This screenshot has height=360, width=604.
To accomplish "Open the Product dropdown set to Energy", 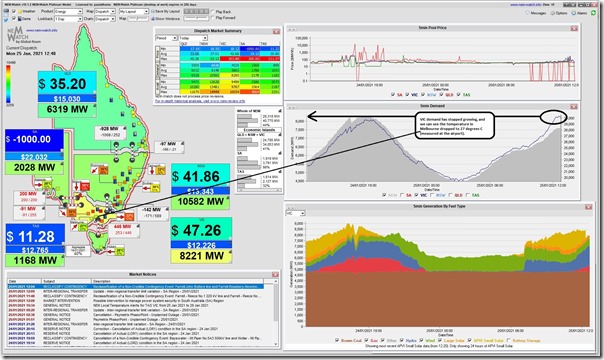I will pyautogui.click(x=69, y=12).
